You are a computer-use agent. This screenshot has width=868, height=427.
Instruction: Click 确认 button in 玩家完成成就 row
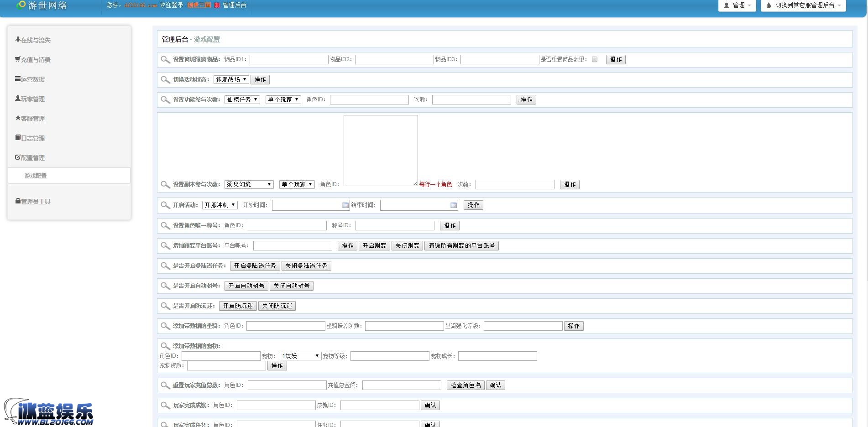pos(430,405)
